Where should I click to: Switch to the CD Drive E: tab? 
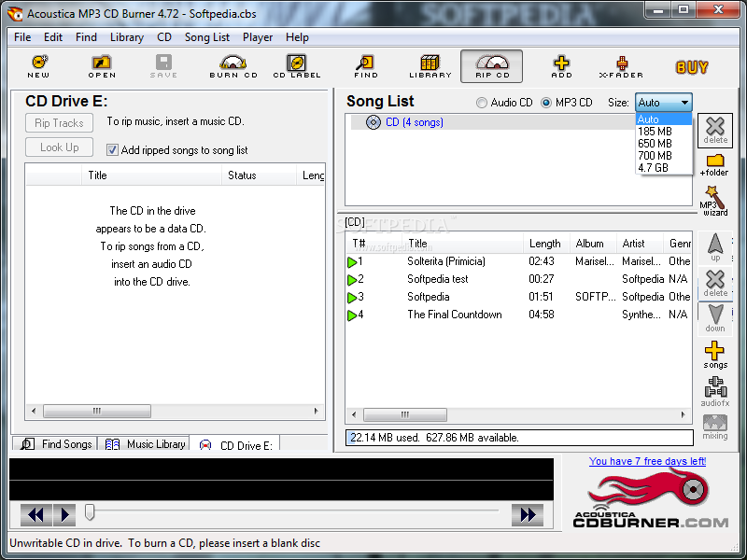click(235, 444)
